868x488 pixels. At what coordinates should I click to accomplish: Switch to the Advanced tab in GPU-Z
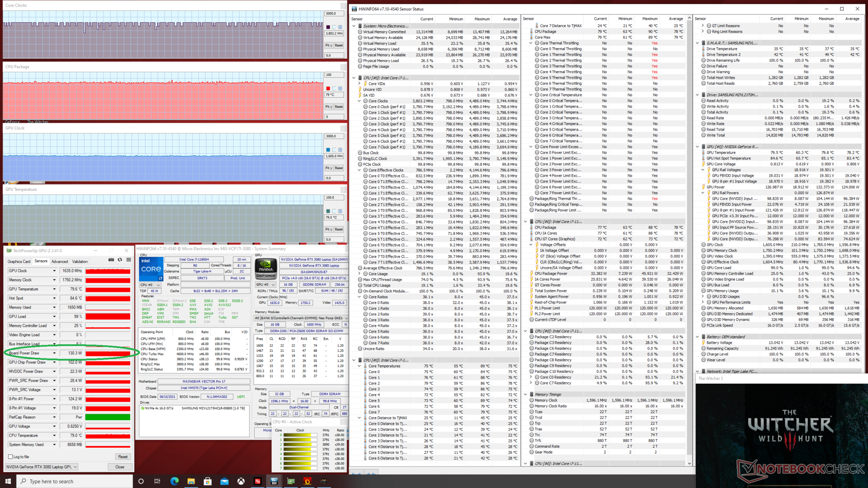pos(59,261)
